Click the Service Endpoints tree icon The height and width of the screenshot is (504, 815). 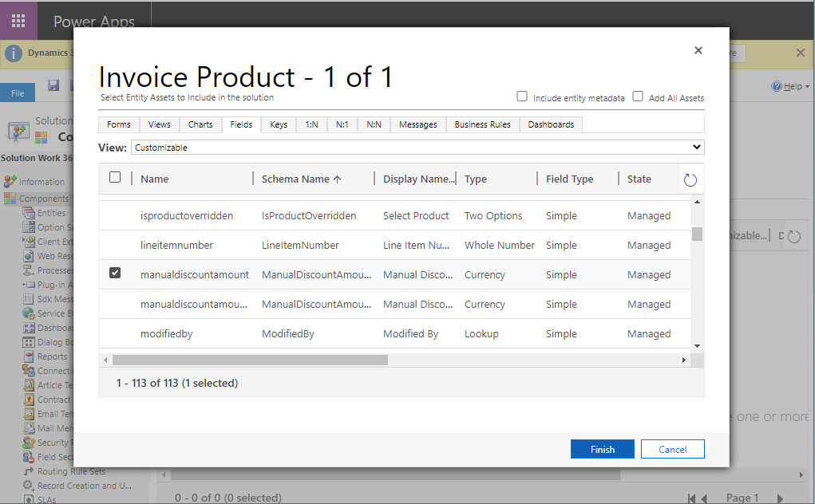coord(29,313)
